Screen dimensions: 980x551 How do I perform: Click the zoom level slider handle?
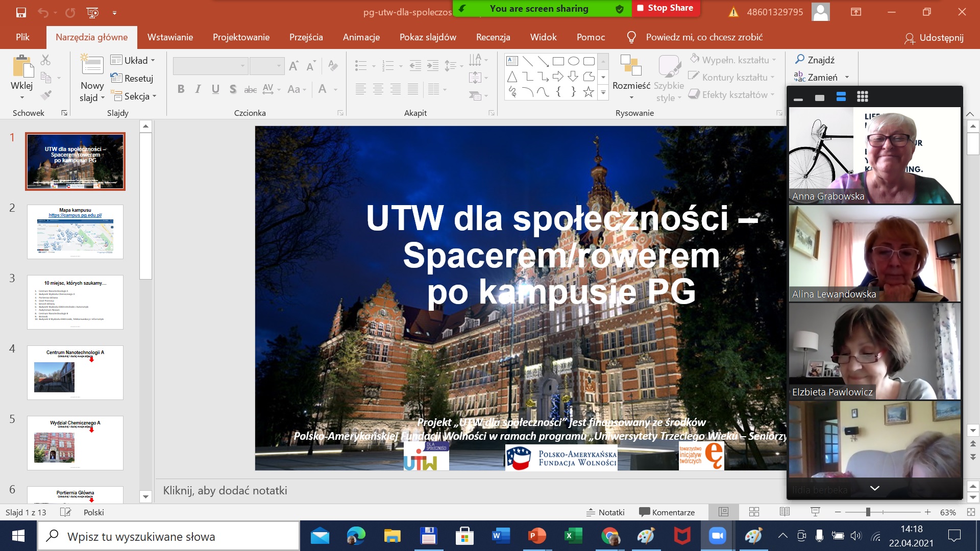click(868, 512)
